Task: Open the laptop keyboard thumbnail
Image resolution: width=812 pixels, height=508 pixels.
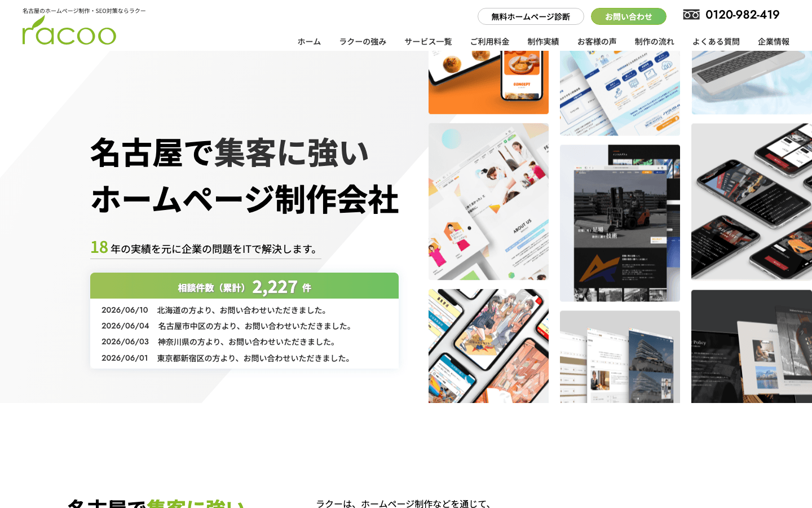Action: point(752,82)
